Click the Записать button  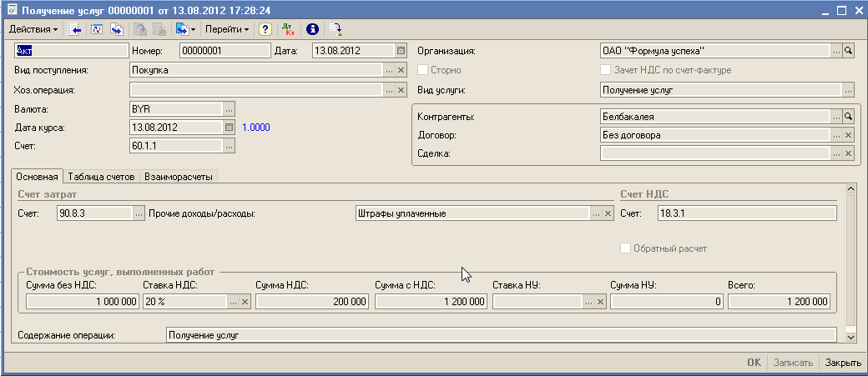click(x=793, y=363)
